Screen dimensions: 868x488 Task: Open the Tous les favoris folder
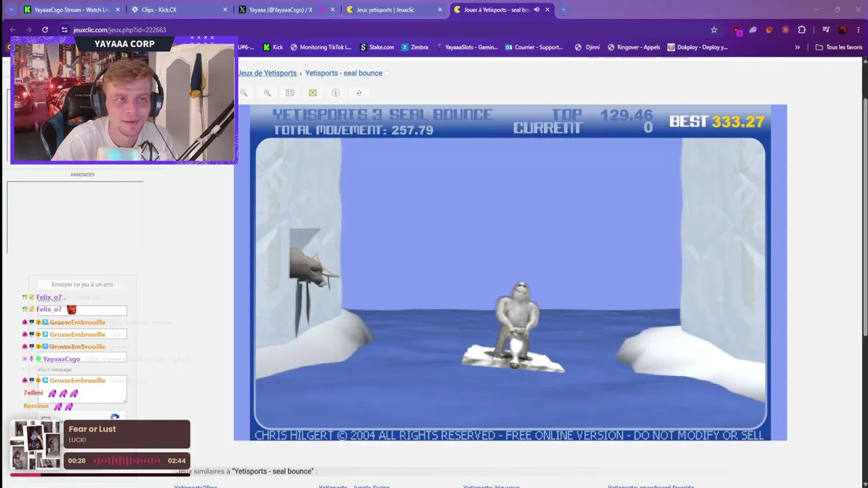coord(839,47)
